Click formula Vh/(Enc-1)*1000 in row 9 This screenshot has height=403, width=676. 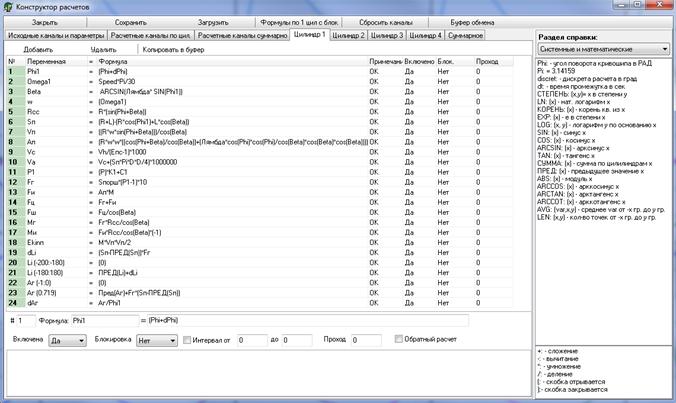click(122, 152)
